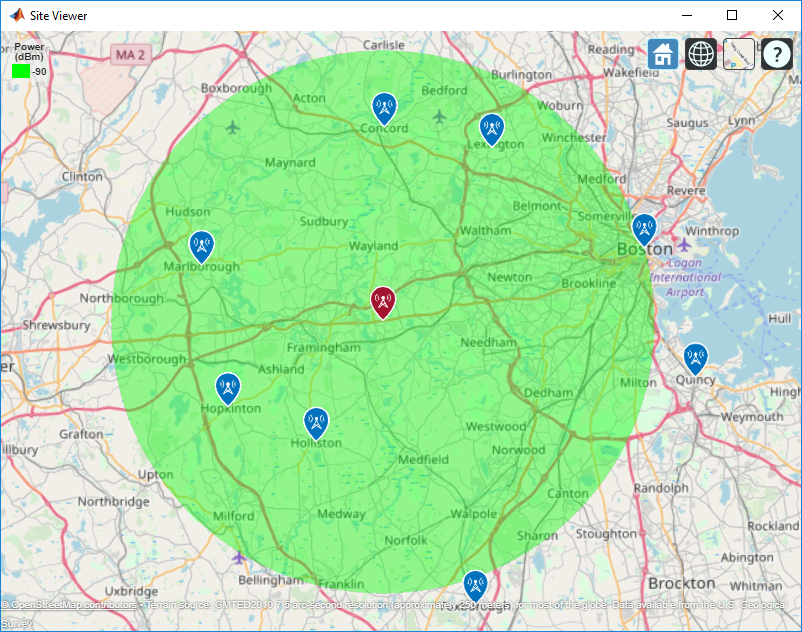The height and width of the screenshot is (632, 802).
Task: Click the Logan airport airplane icon
Action: tap(684, 244)
